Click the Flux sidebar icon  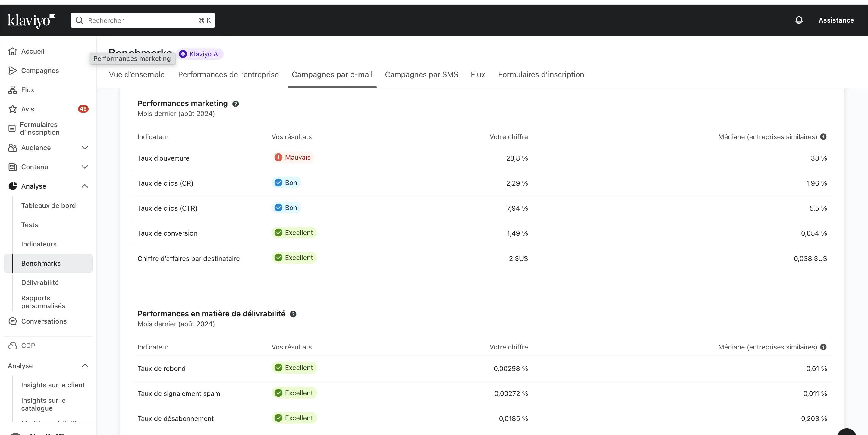[x=12, y=90]
